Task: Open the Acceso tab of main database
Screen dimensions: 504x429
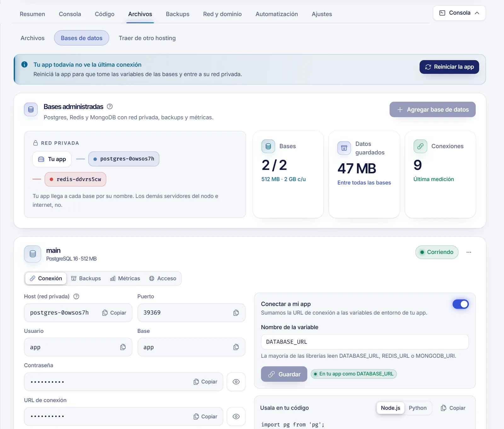Action: point(163,278)
